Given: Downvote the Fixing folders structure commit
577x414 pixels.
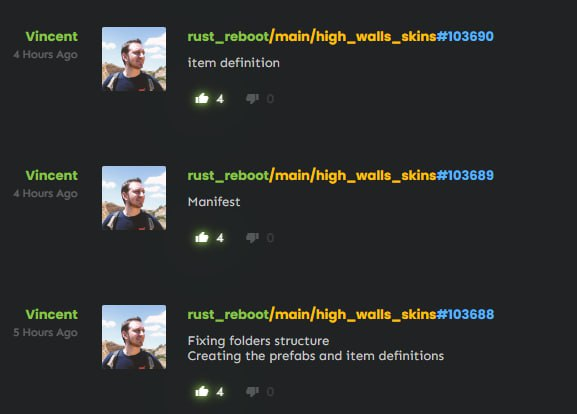Looking at the screenshot, I should coord(252,391).
